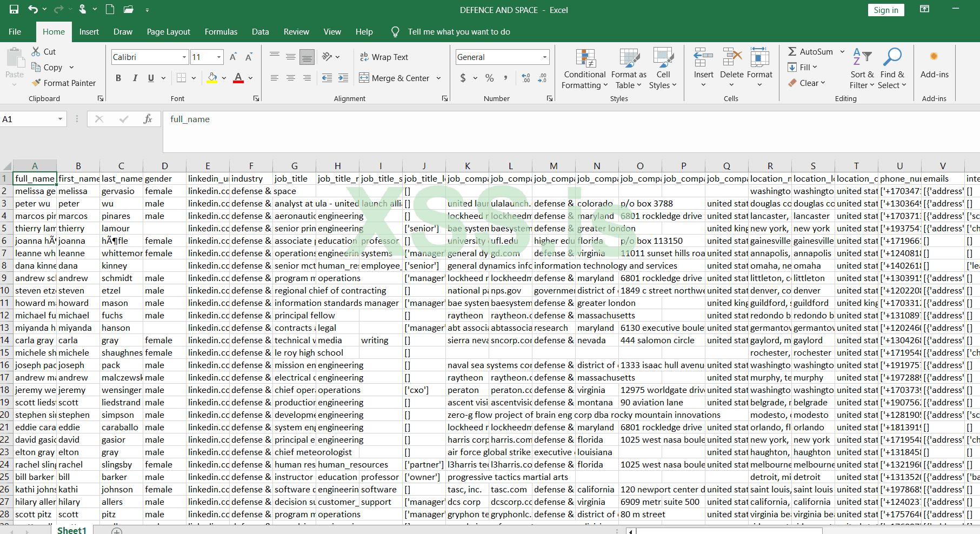Click the Percent Style icon
The image size is (980, 534).
tap(489, 78)
